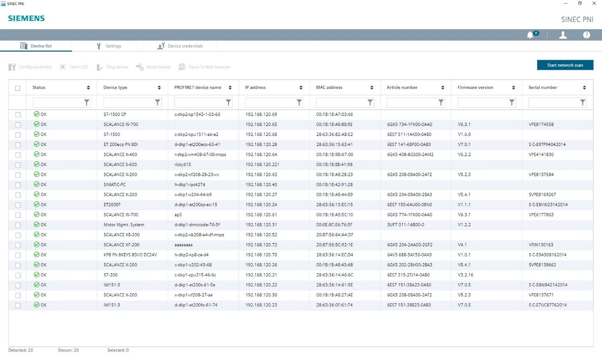This screenshot has width=602, height=364.
Task: Click the Configure device toolbar icon
Action: 12,67
